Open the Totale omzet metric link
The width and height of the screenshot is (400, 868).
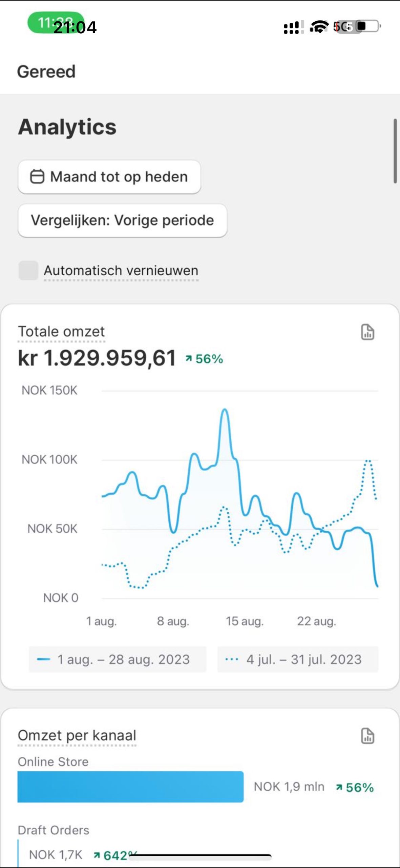61,331
